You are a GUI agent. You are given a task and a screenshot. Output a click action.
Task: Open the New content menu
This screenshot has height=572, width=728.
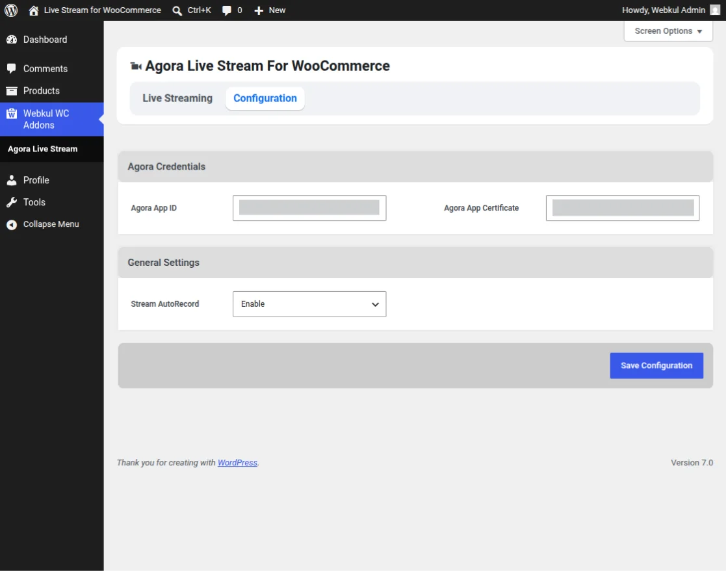pyautogui.click(x=277, y=10)
